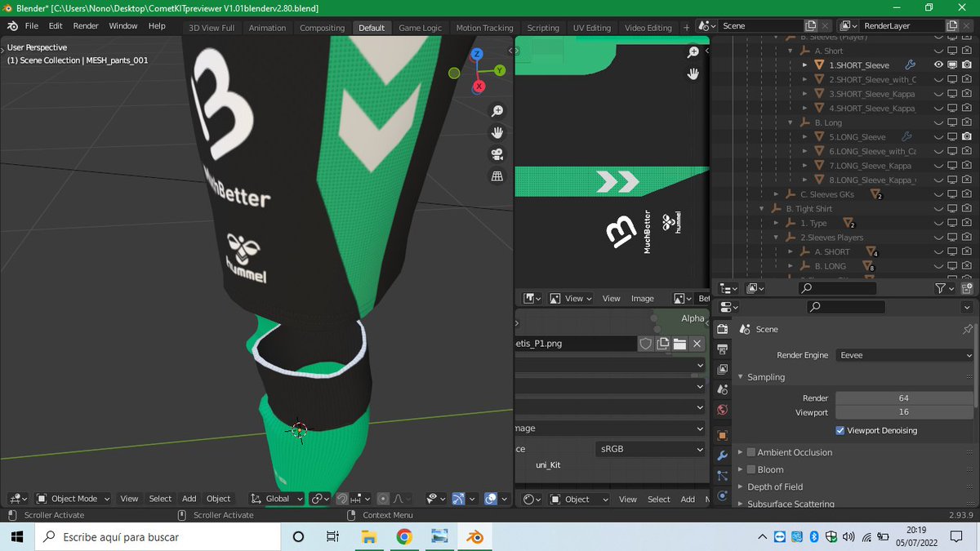The height and width of the screenshot is (551, 980).
Task: Click modifier wrench icon on 5.LONG_Sleeve row
Action: [x=906, y=136]
